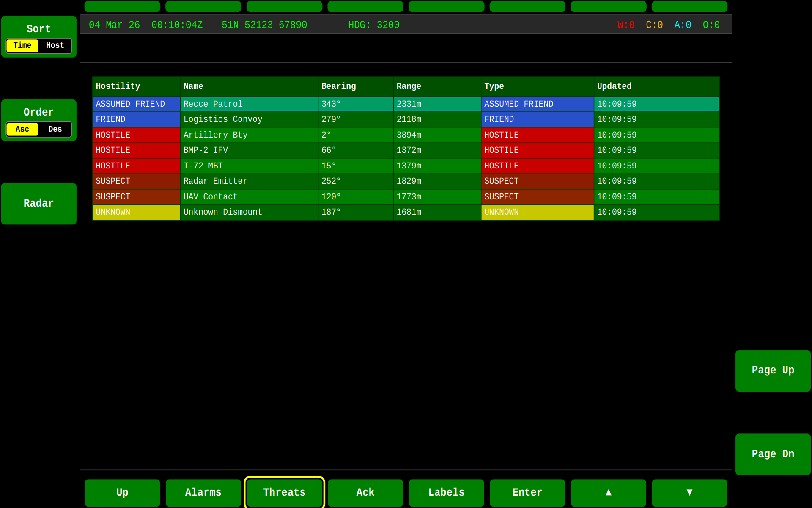Click the Page Up button
Image resolution: width=812 pixels, height=508 pixels.
772,370
